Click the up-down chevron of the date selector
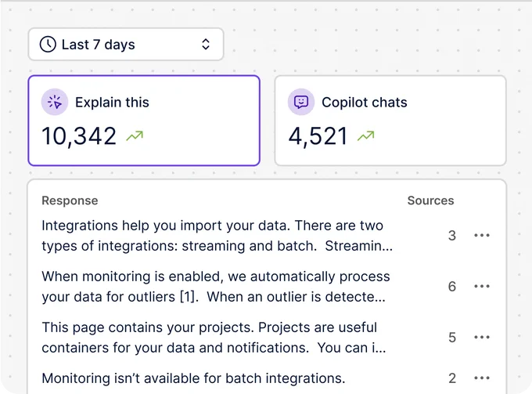Screen dimensions: 532x394 tap(206, 44)
